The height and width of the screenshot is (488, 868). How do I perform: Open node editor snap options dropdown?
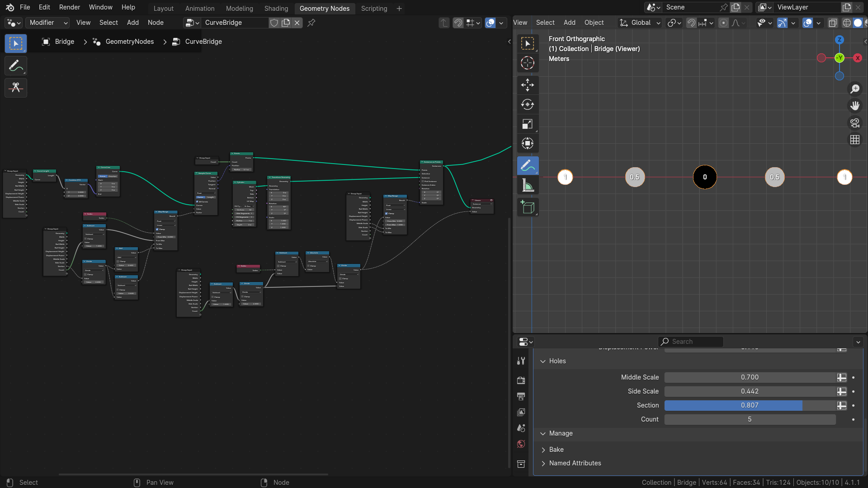coord(473,23)
